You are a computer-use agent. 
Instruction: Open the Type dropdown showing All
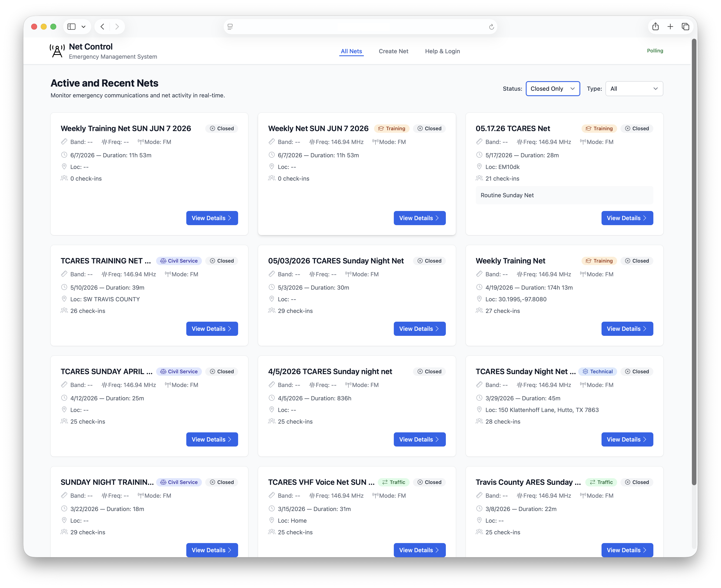tap(634, 88)
